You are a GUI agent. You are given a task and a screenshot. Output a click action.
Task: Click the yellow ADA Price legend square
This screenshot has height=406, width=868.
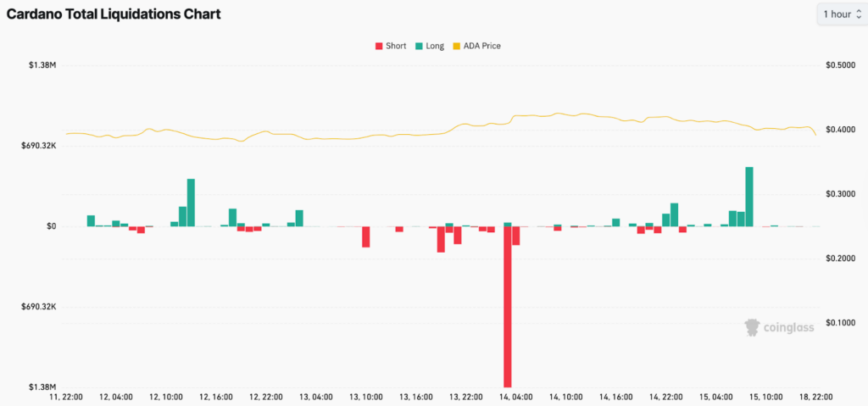tap(456, 46)
